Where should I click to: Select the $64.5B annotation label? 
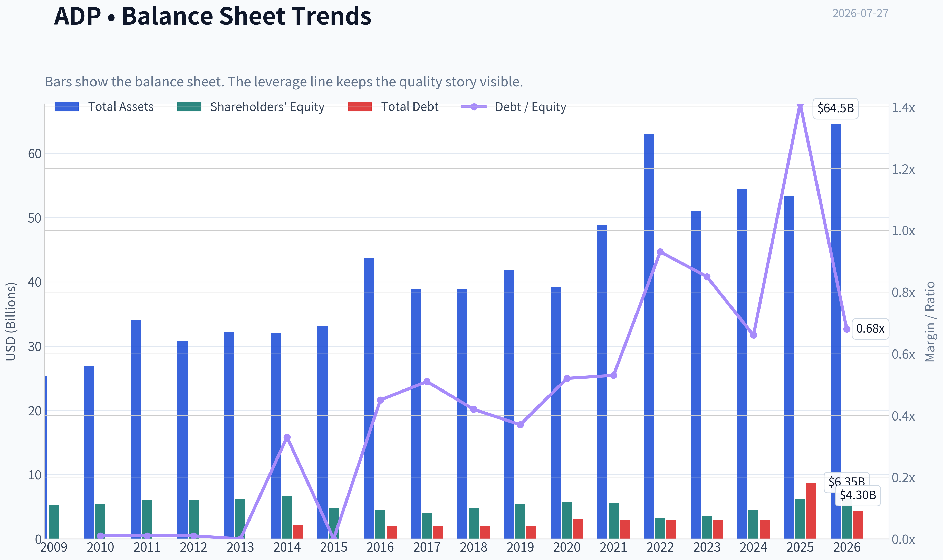point(835,109)
